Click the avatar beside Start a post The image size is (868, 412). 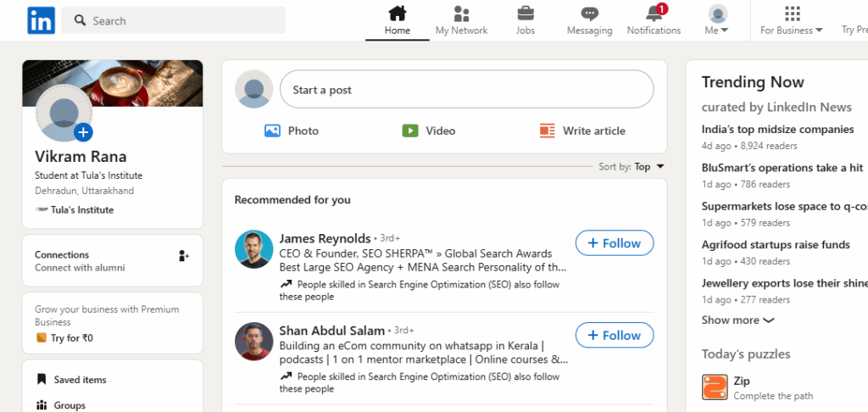pos(254,89)
